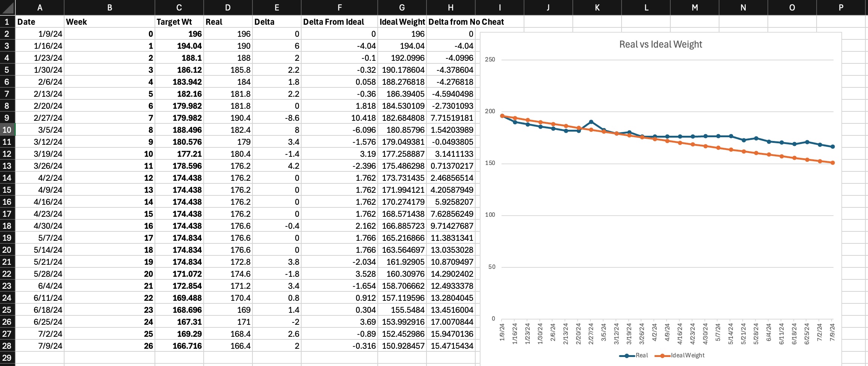868x366 pixels.
Task: Select the cell containing 15.4715434
Action: [451, 346]
